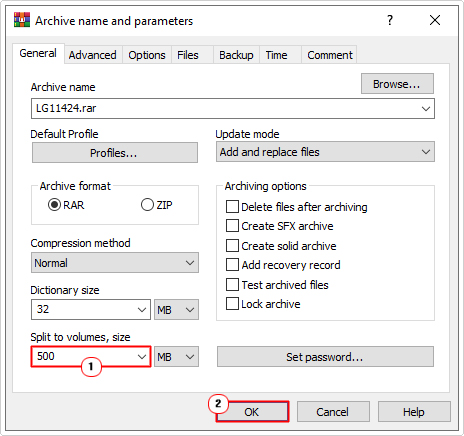Toggle Create solid archive checkbox

point(232,246)
